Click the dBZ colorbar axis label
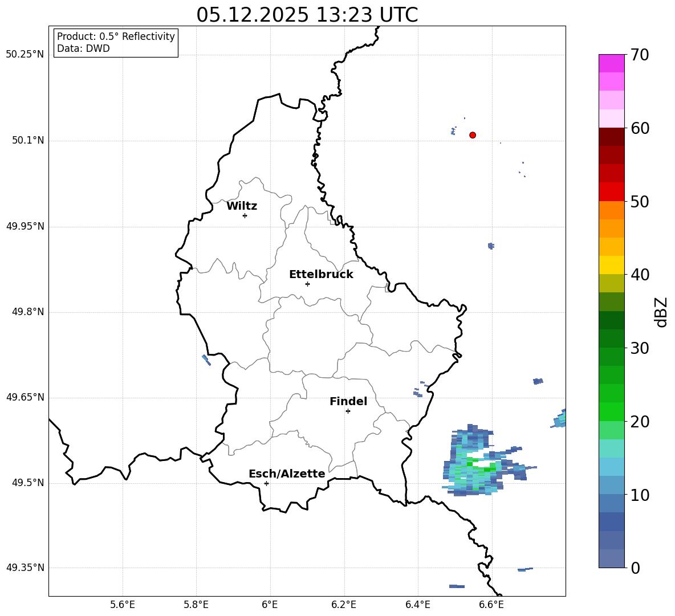675x616 pixels. 662,312
